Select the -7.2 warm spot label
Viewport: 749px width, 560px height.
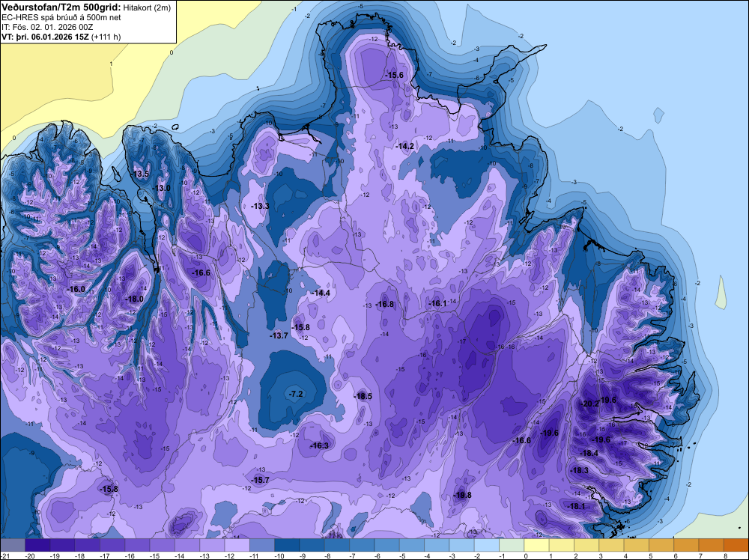[296, 394]
